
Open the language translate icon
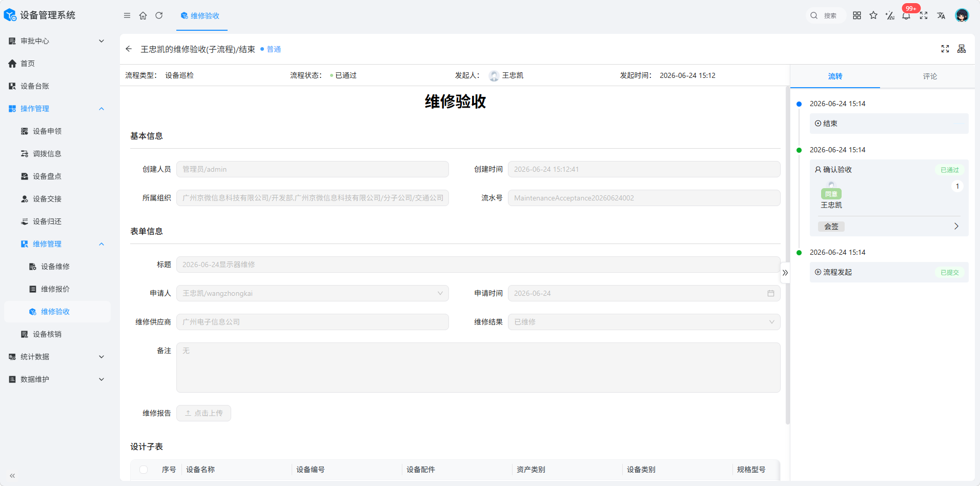[941, 15]
